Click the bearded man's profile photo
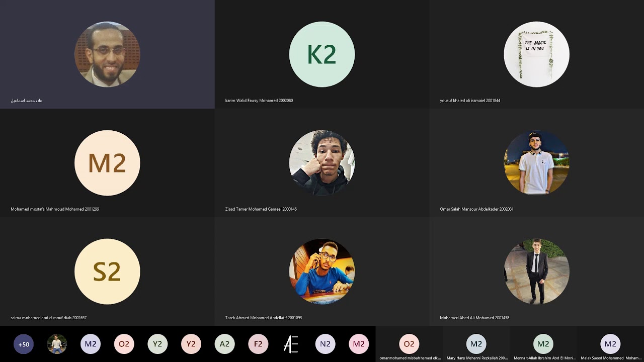644x362 pixels. click(x=107, y=54)
